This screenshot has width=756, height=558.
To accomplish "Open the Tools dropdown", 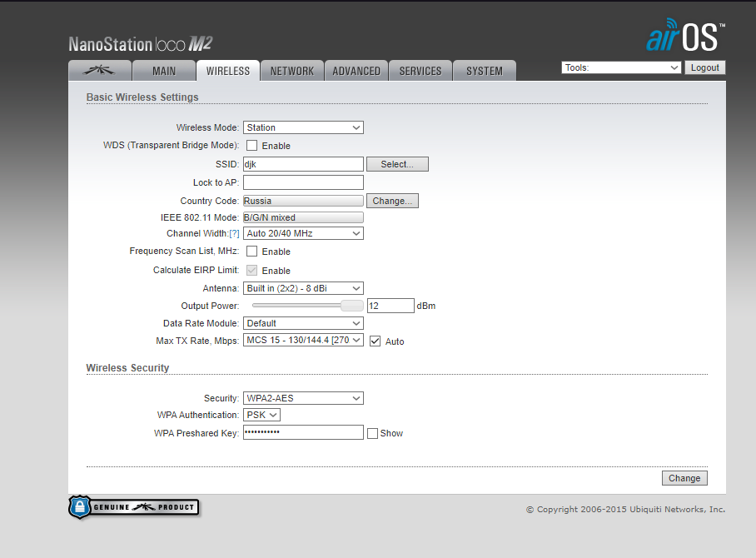I will (621, 67).
